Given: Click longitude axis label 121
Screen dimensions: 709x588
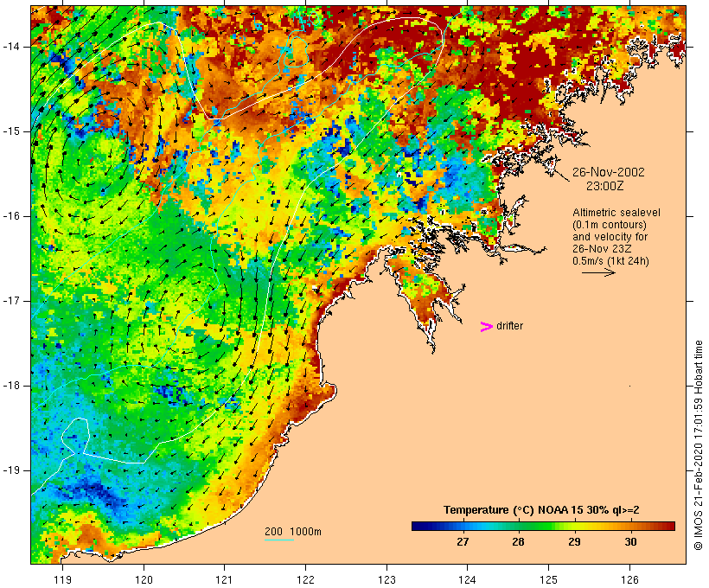Looking at the screenshot, I should click(x=225, y=580).
